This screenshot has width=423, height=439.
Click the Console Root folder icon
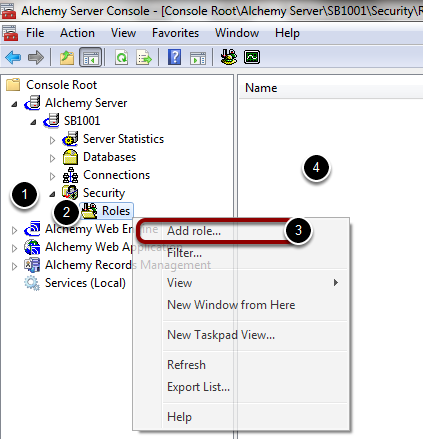(13, 85)
